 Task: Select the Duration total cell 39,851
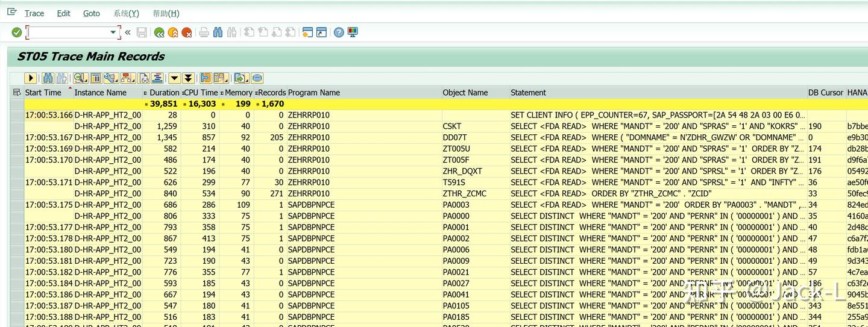point(162,104)
